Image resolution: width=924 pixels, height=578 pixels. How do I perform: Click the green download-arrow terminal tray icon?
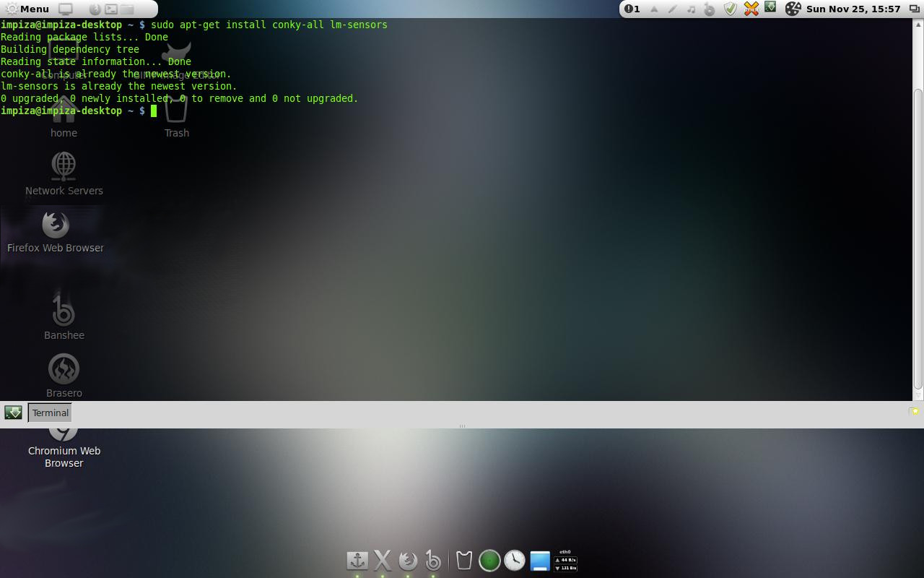(770, 8)
